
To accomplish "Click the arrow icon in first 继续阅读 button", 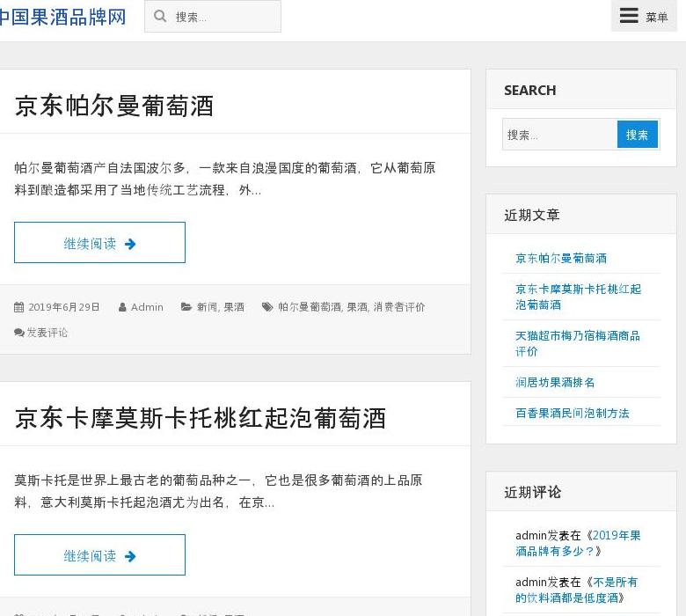I will (x=130, y=244).
